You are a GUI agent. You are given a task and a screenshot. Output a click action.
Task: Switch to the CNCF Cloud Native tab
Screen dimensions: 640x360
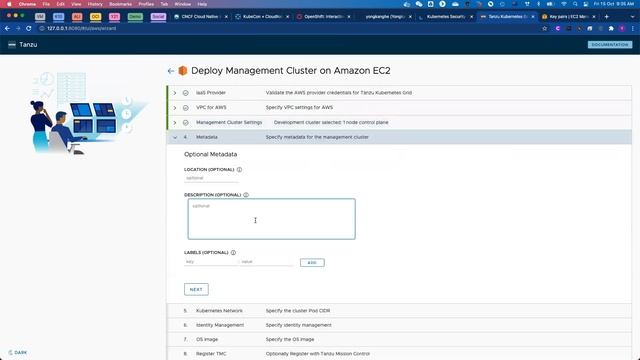200,17
